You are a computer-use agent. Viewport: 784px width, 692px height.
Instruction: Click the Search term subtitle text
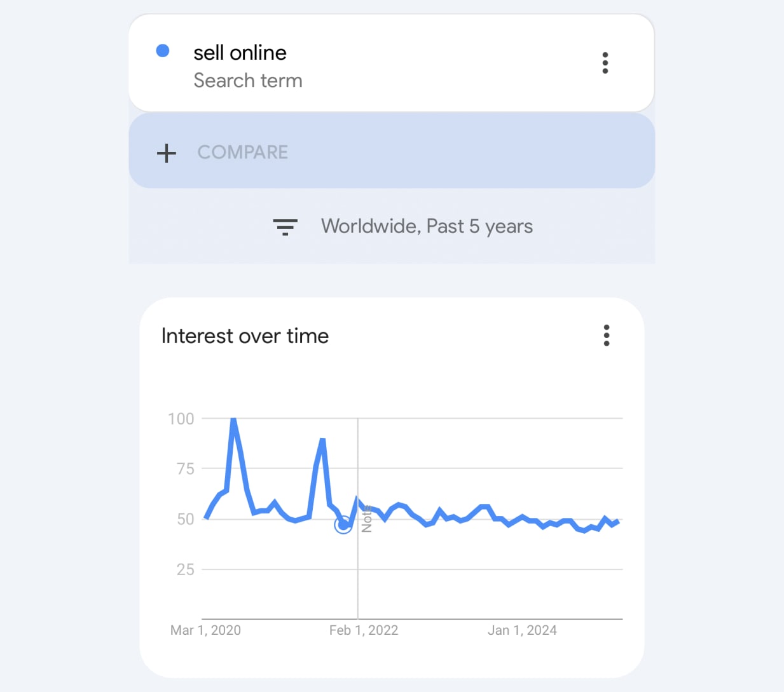tap(248, 81)
